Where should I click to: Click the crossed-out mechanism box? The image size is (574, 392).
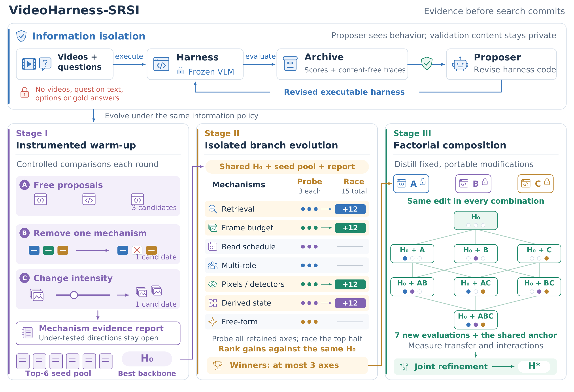tap(137, 250)
